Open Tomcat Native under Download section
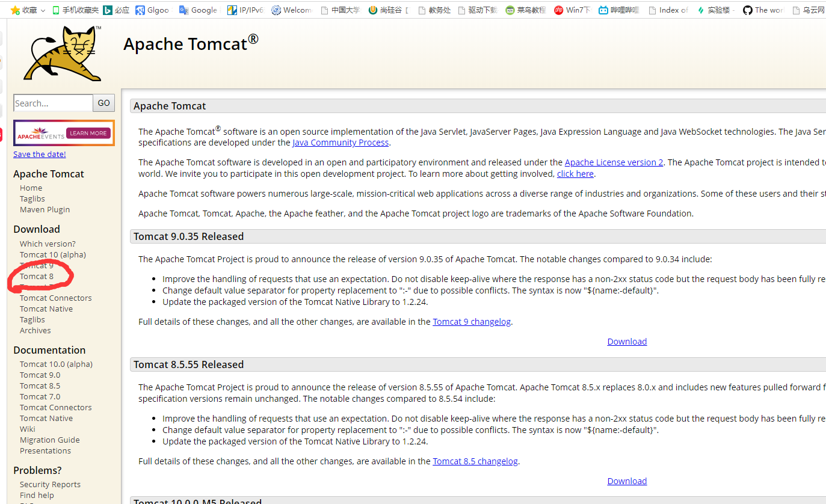Viewport: 826px width, 504px height. [46, 309]
